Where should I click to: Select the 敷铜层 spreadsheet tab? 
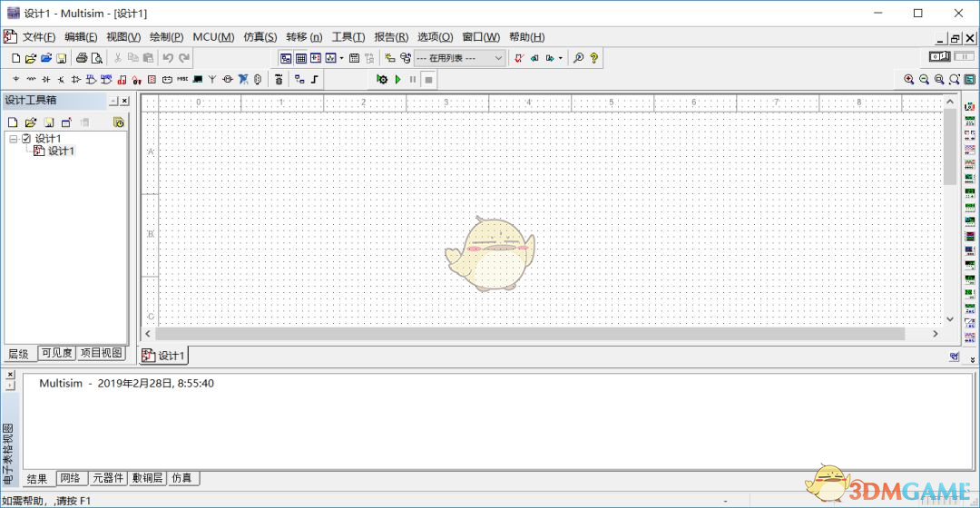pyautogui.click(x=148, y=478)
